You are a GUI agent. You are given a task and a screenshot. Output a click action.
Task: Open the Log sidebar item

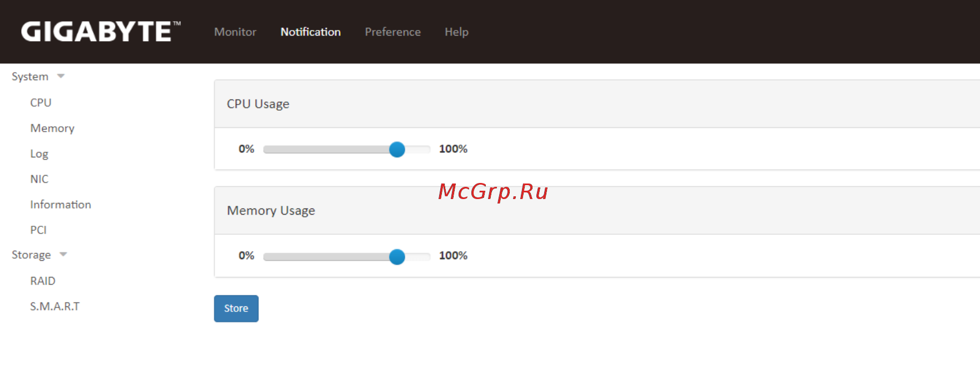(39, 154)
